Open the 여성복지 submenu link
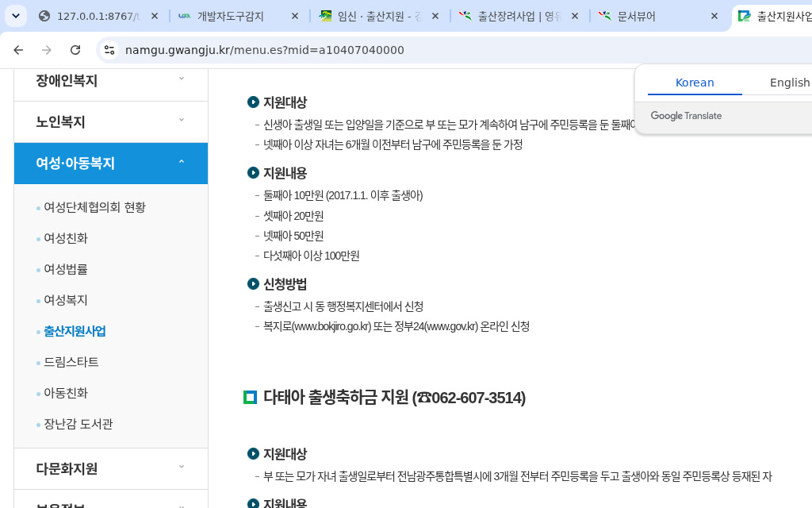Screen dimensions: 812x508 click(x=66, y=300)
